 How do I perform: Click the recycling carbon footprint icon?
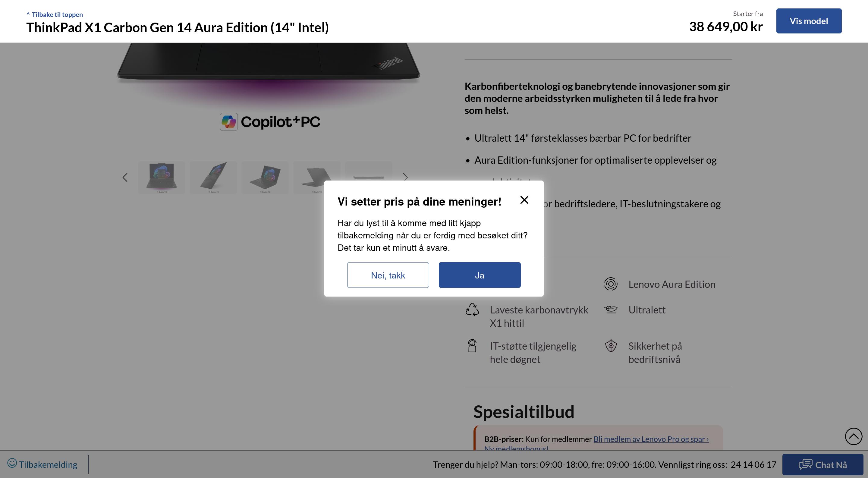click(472, 310)
